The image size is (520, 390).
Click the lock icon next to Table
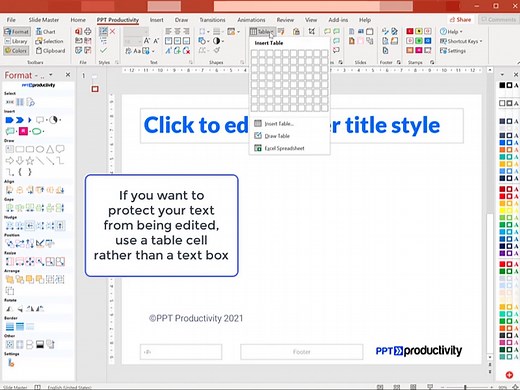[296, 32]
